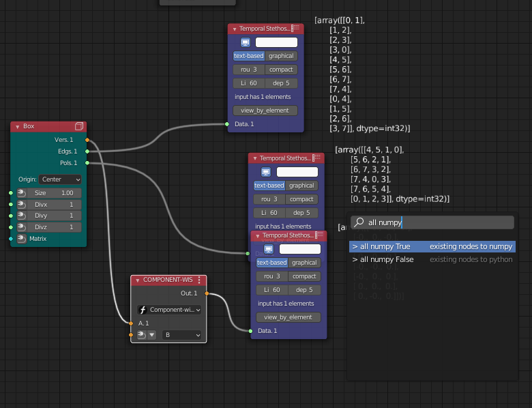
Task: Click grid icon on Pols Stethoscope header
Action: (x=316, y=158)
